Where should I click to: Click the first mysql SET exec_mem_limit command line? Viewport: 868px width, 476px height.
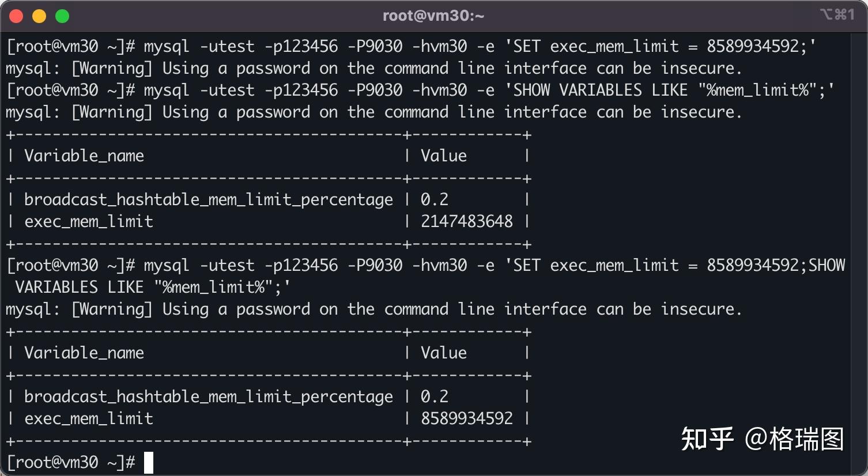412,46
